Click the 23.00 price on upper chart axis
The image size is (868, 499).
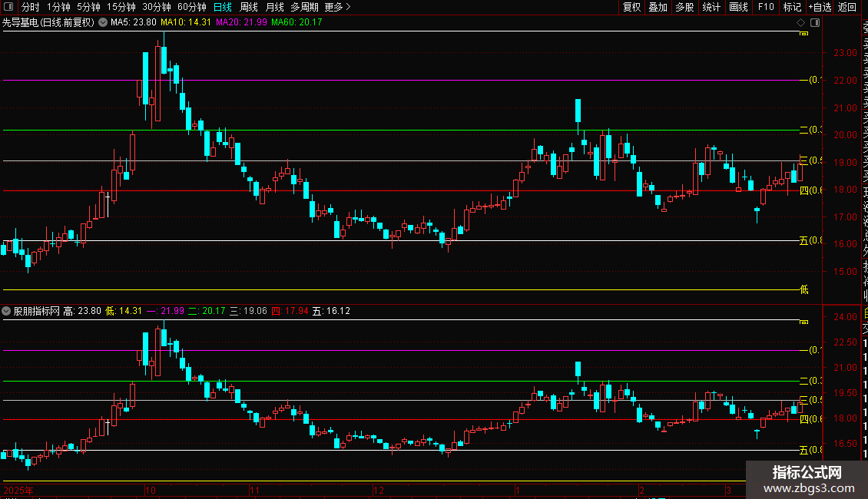pos(845,53)
